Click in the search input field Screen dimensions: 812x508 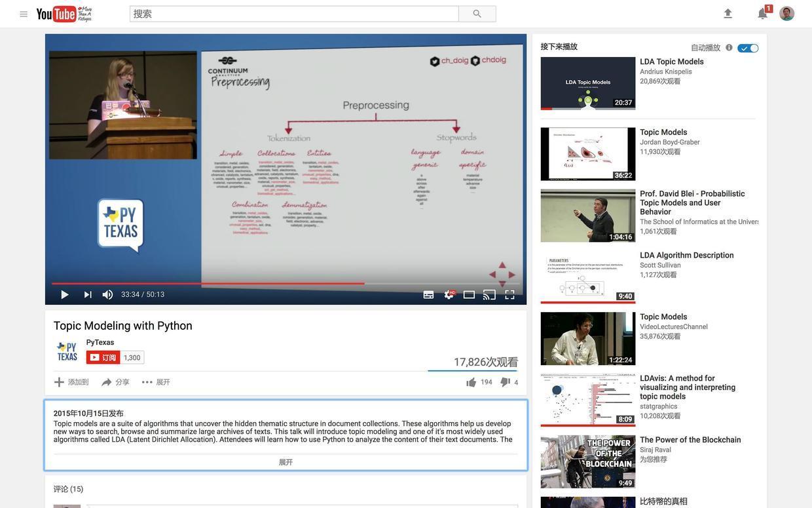click(x=294, y=14)
